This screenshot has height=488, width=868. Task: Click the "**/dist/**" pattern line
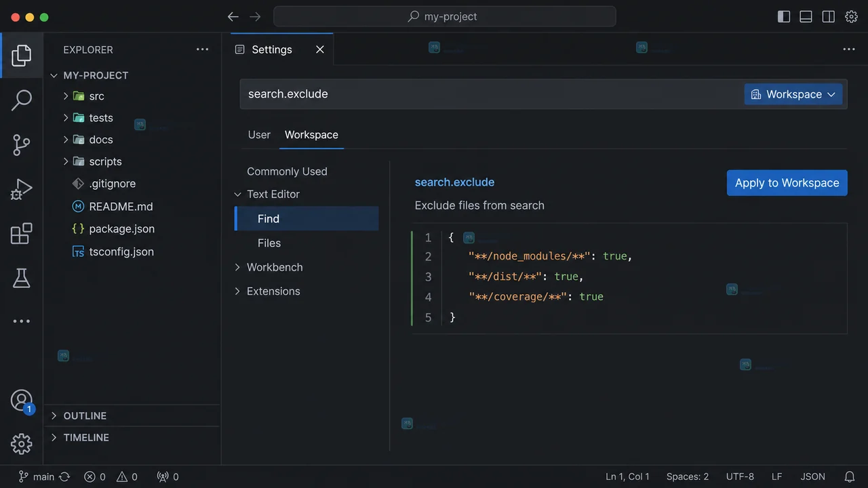coord(526,277)
